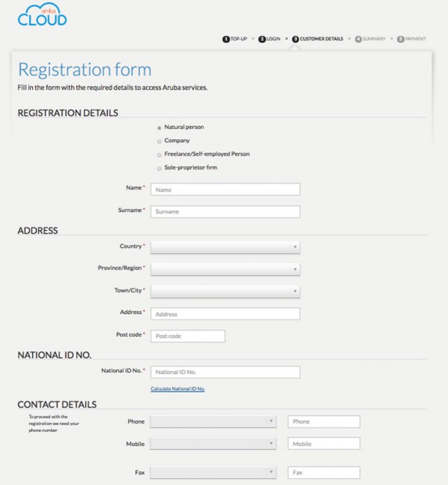The image size is (448, 485).
Task: Click into the Name input field
Action: [x=225, y=190]
